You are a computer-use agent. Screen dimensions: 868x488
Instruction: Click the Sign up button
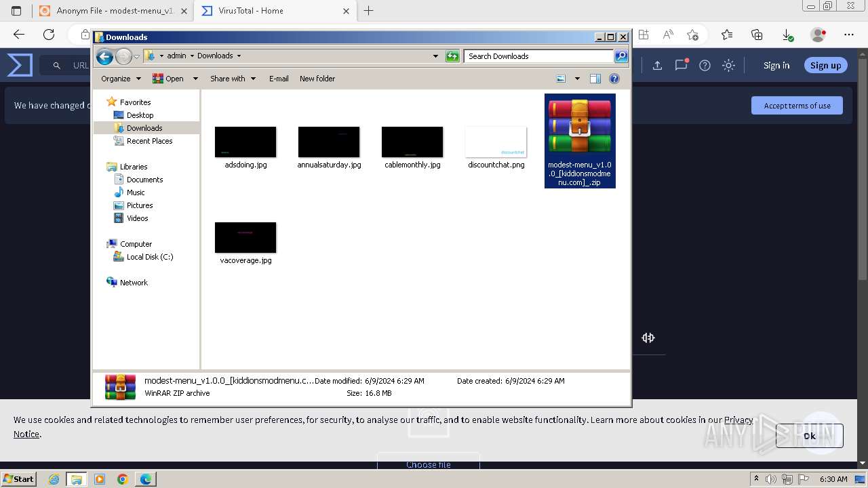(825, 65)
